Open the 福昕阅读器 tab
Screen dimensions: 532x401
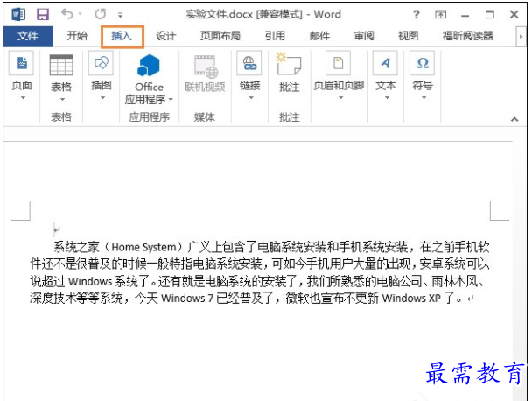(x=468, y=36)
